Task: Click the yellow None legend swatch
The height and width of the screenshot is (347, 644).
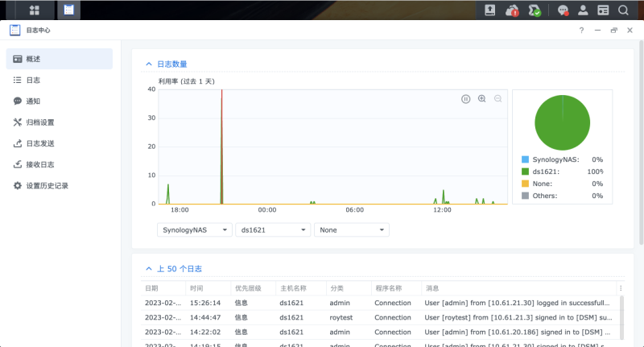Action: click(x=525, y=184)
